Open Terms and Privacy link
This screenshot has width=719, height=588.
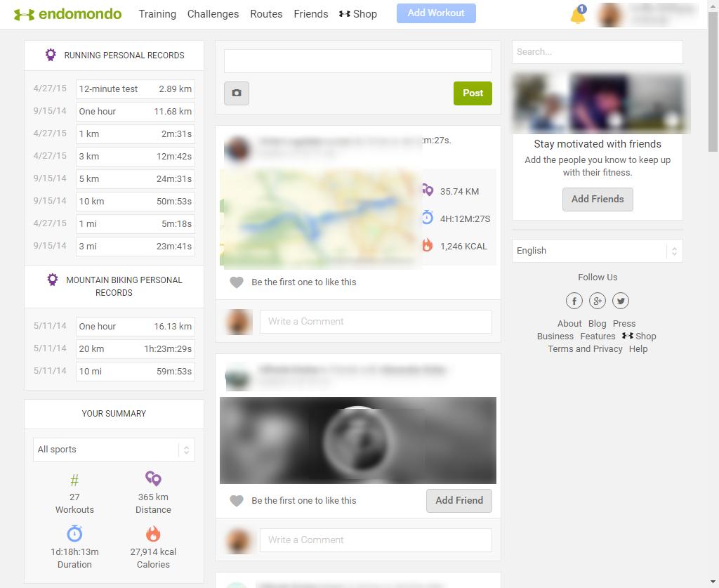coord(585,349)
